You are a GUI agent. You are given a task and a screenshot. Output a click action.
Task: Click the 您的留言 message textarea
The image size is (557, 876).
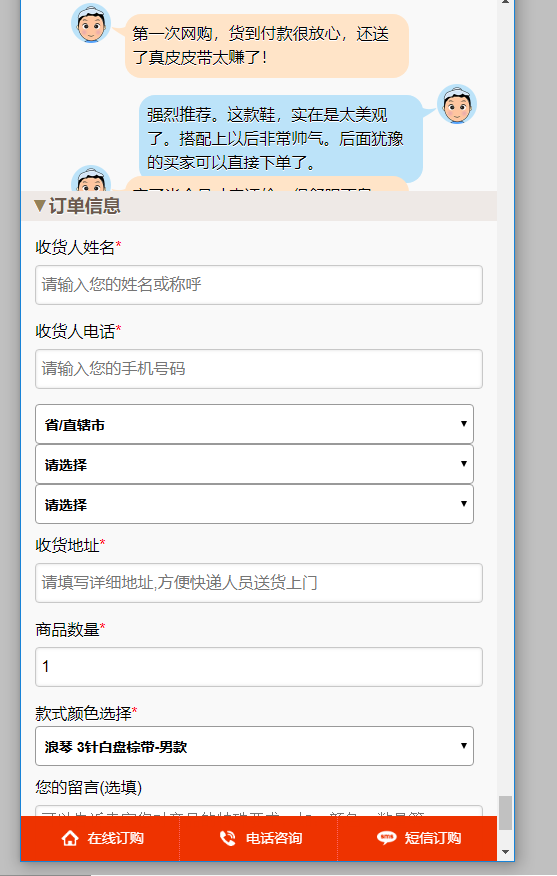259,811
